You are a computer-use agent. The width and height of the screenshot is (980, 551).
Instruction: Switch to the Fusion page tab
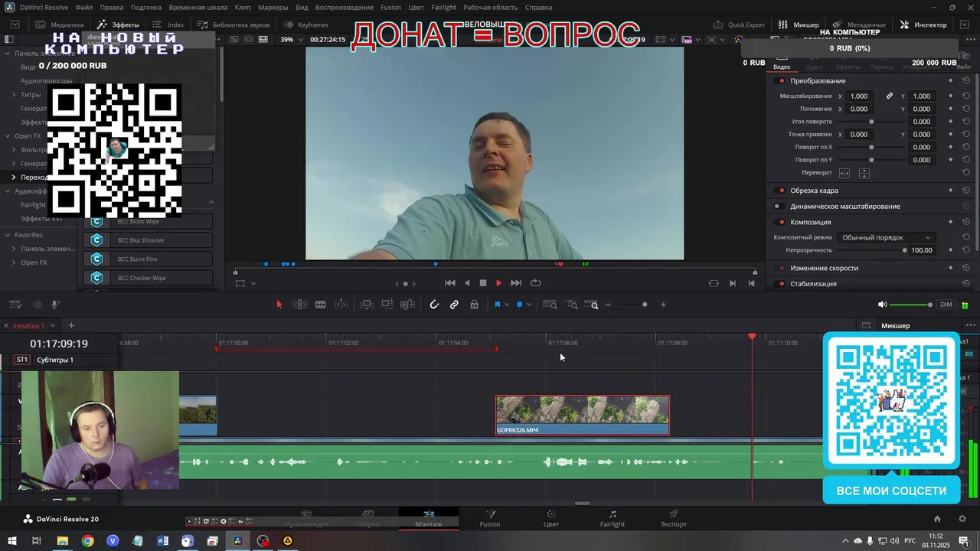point(490,518)
